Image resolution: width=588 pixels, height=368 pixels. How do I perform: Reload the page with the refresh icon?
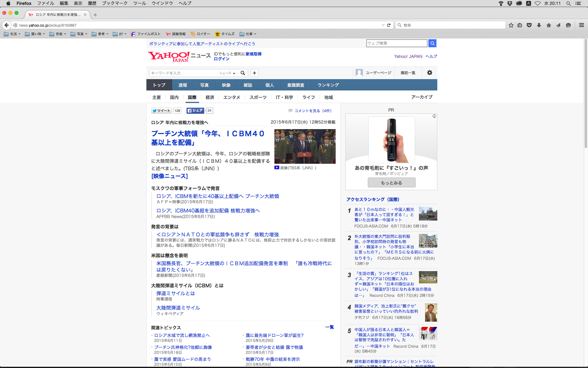click(x=389, y=25)
